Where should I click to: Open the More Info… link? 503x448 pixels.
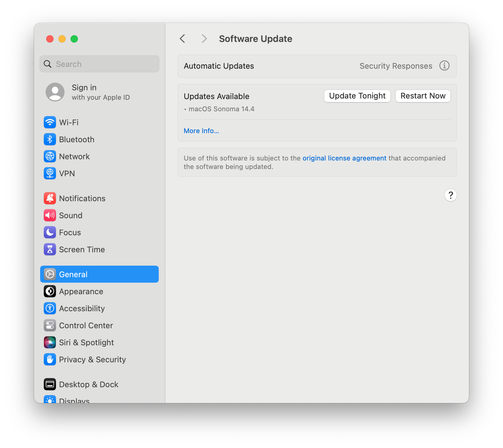(201, 131)
